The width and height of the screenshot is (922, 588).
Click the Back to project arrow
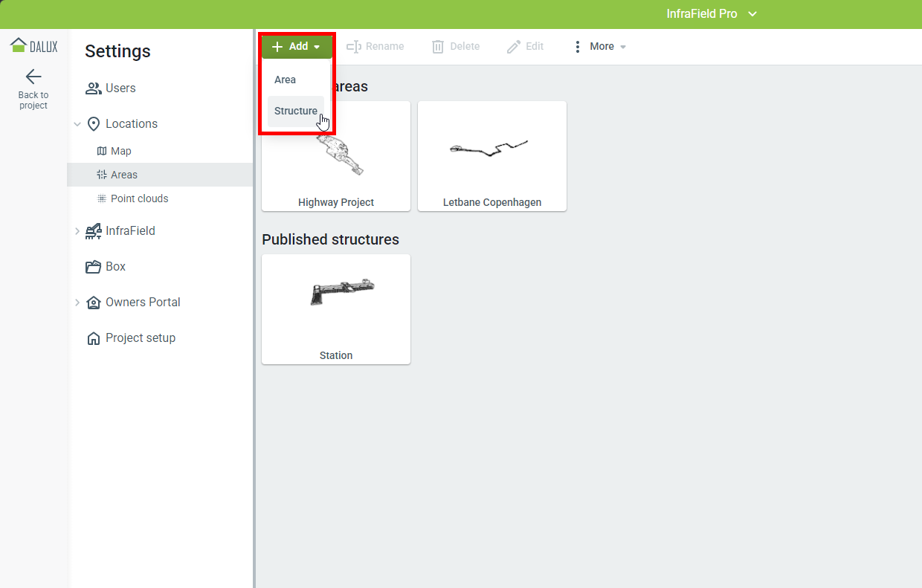point(33,77)
